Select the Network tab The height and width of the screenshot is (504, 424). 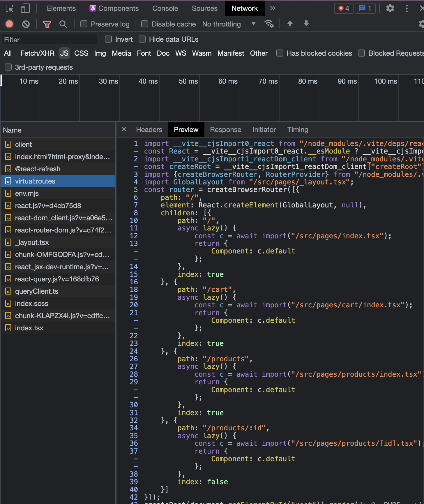[245, 8]
